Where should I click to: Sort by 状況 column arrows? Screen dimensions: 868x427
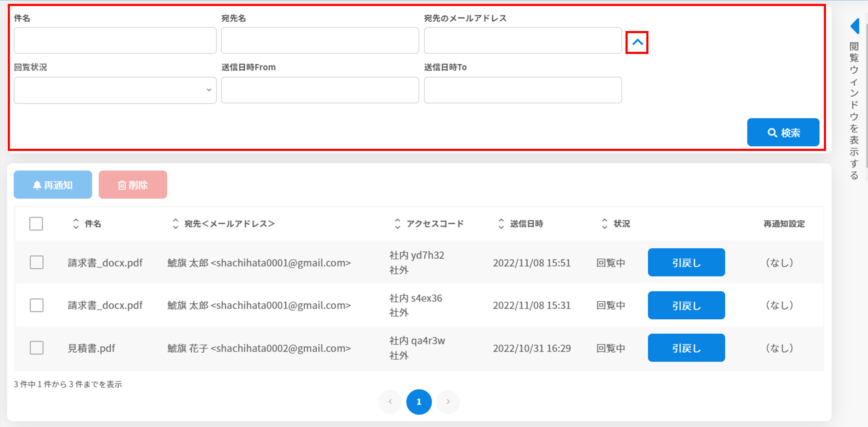[x=605, y=224]
